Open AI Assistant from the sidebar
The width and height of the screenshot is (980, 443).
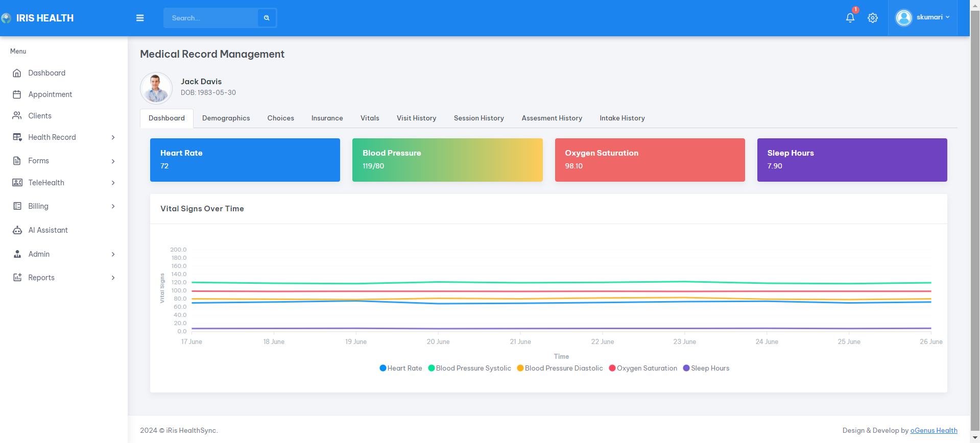64,230
